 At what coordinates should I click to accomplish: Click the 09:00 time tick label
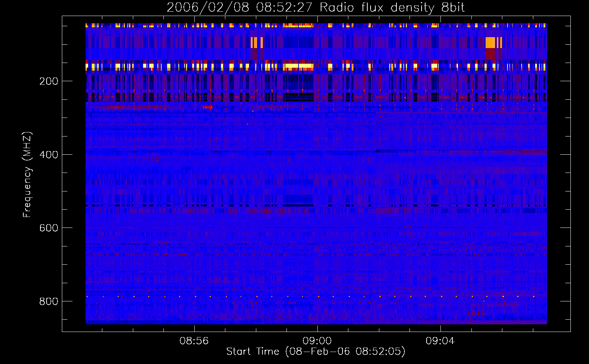[x=317, y=341]
